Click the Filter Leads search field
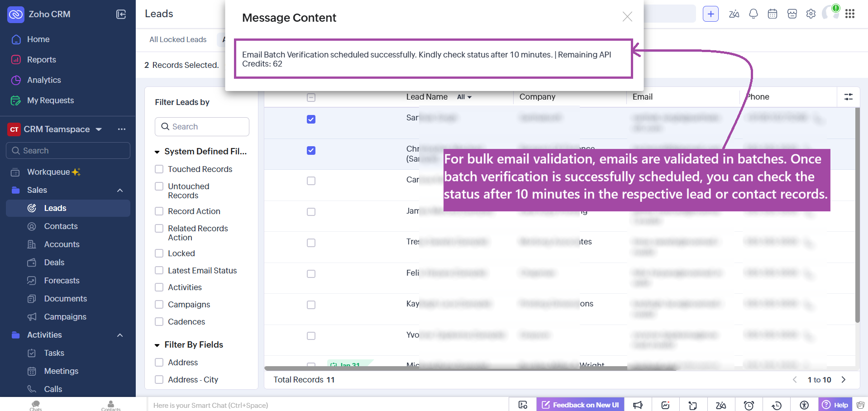This screenshot has height=411, width=868. coord(202,127)
